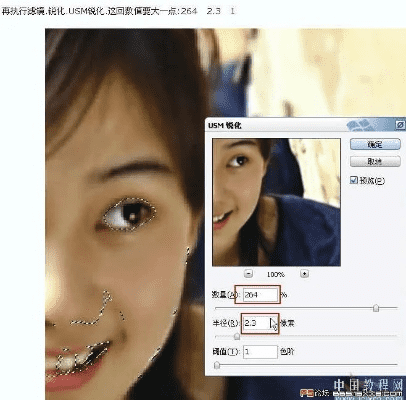The image size is (406, 400).
Task: Click the threshold slider handle
Action: click(x=217, y=365)
